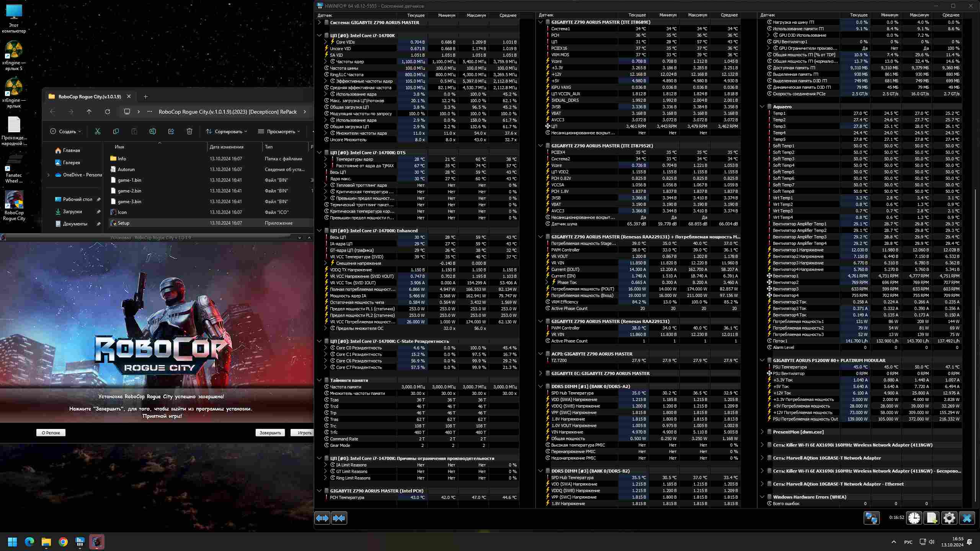Close sensors with the blue X icon

click(x=967, y=518)
